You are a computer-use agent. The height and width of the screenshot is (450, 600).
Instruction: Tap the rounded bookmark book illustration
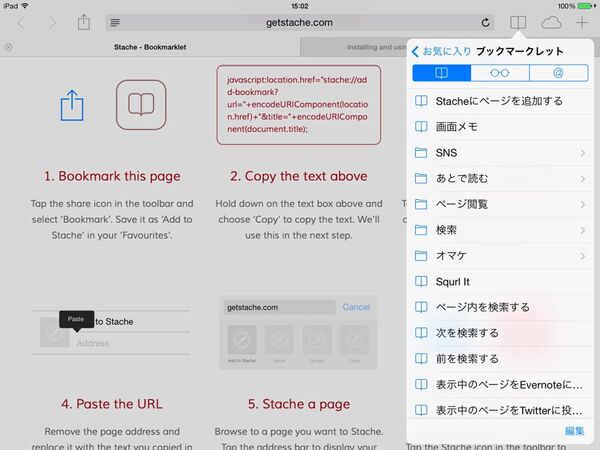141,105
